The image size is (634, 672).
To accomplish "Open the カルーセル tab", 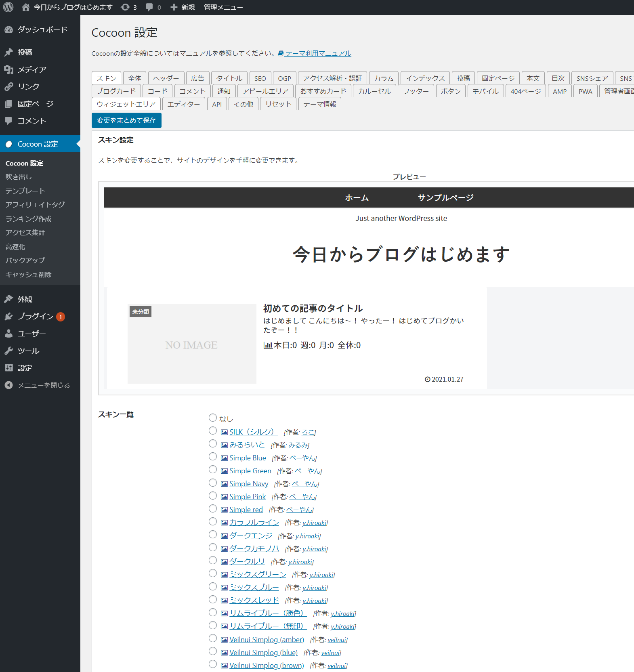I will pyautogui.click(x=374, y=91).
